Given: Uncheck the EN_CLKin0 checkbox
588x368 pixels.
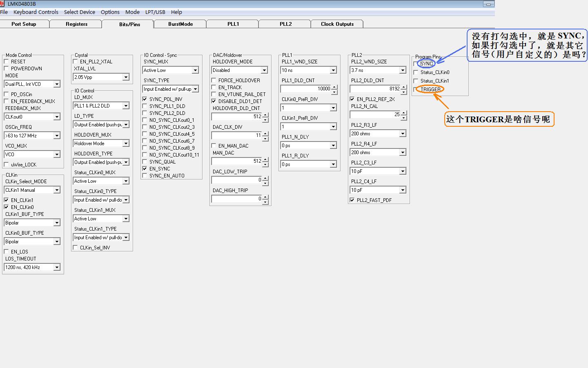Looking at the screenshot, I should coord(7,207).
